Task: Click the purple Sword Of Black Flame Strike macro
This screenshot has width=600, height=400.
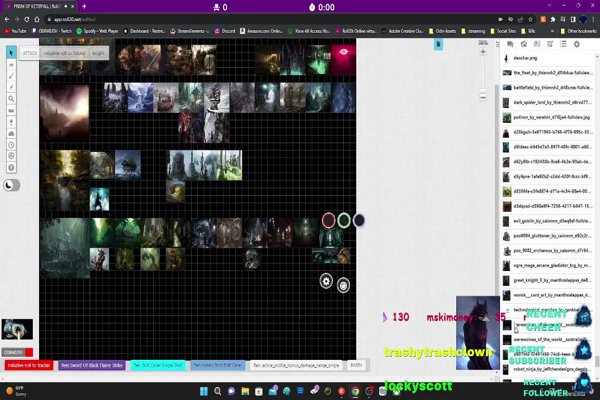Action: (92, 365)
